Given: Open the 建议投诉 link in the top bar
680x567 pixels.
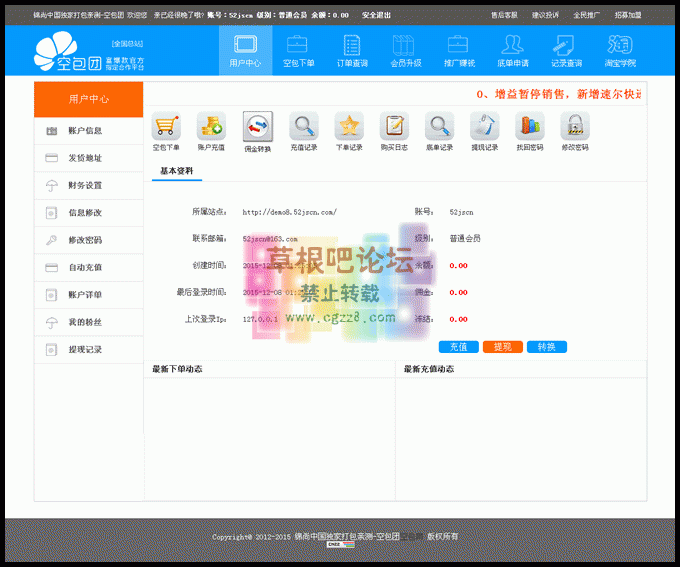Looking at the screenshot, I should tap(545, 15).
